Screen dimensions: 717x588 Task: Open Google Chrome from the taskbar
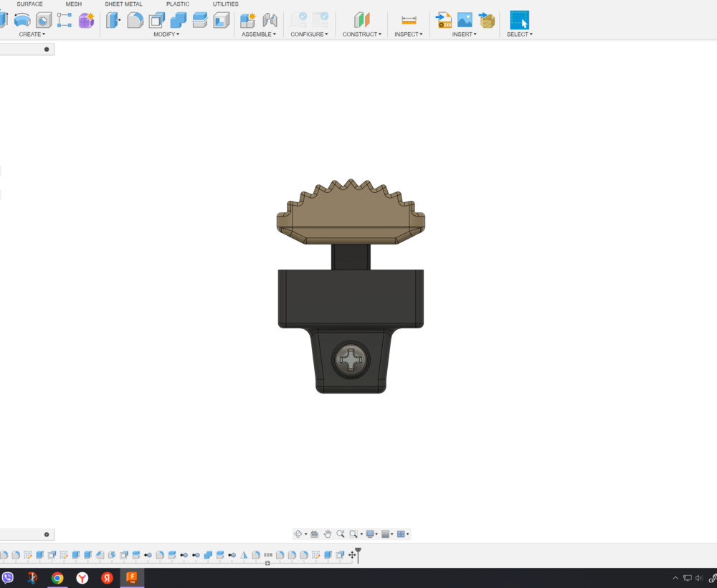[57, 578]
